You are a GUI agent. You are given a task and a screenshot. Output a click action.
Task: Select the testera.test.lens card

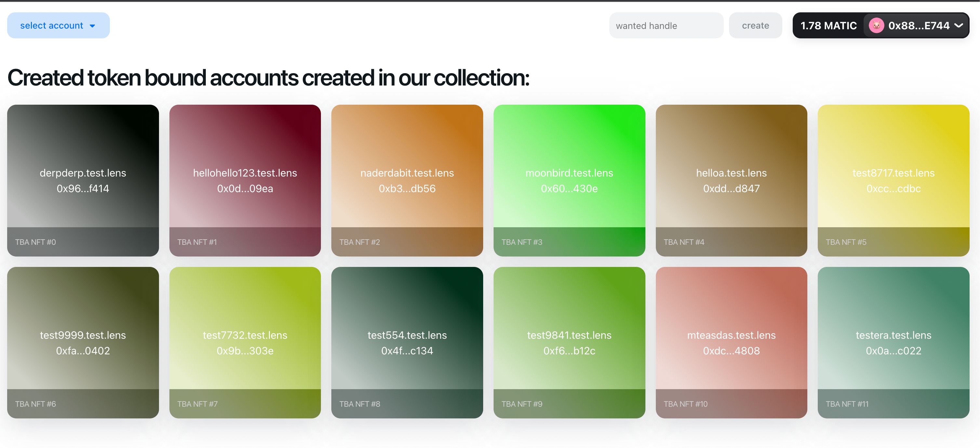coord(893,342)
